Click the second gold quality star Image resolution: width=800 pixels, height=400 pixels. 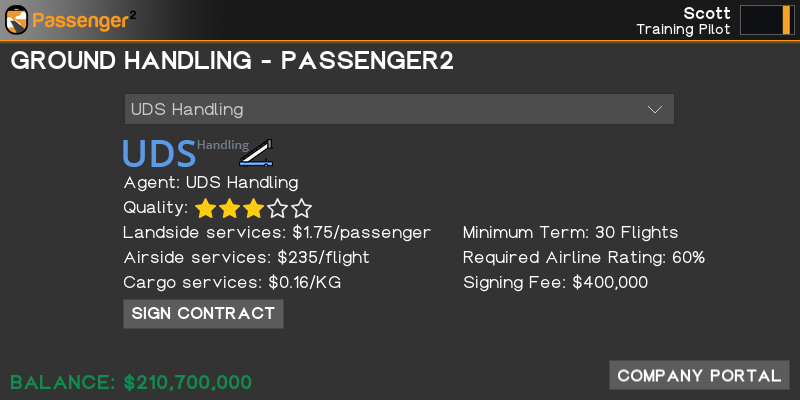230,208
